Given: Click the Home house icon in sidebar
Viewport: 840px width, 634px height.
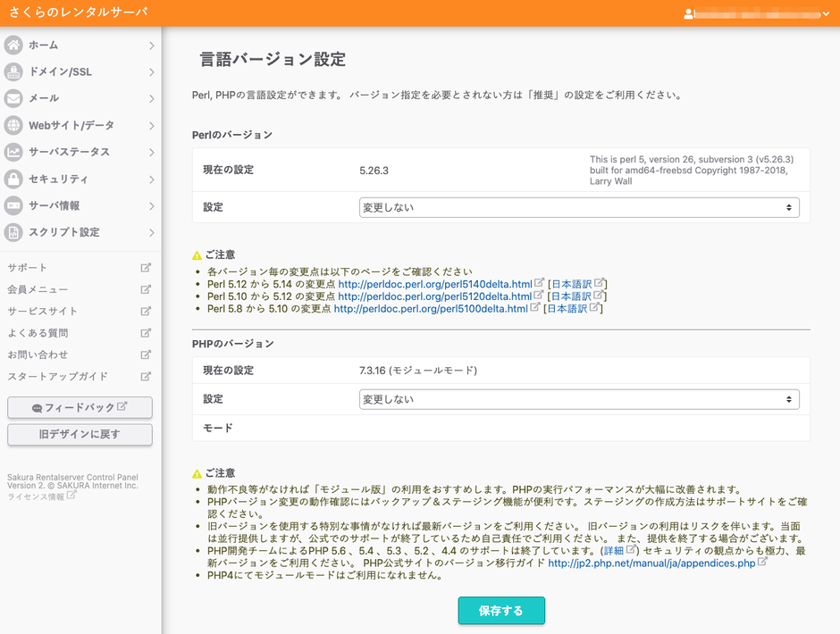Looking at the screenshot, I should pyautogui.click(x=13, y=46).
